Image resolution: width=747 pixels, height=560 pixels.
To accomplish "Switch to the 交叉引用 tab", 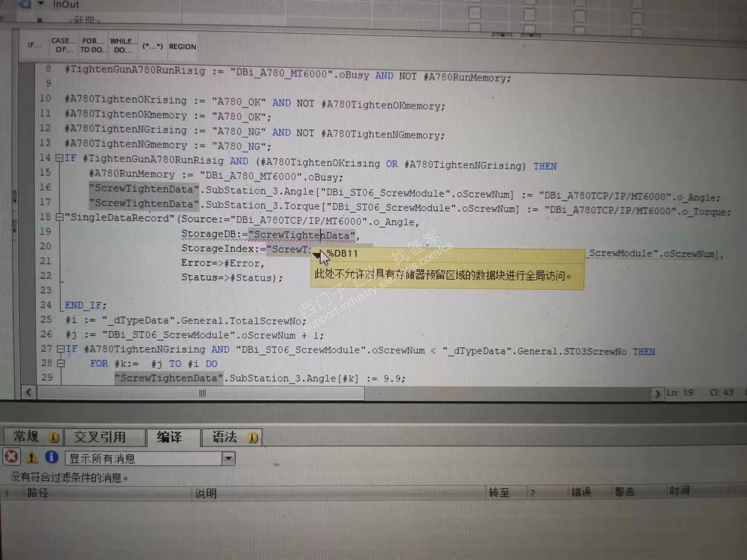I will click(x=105, y=437).
